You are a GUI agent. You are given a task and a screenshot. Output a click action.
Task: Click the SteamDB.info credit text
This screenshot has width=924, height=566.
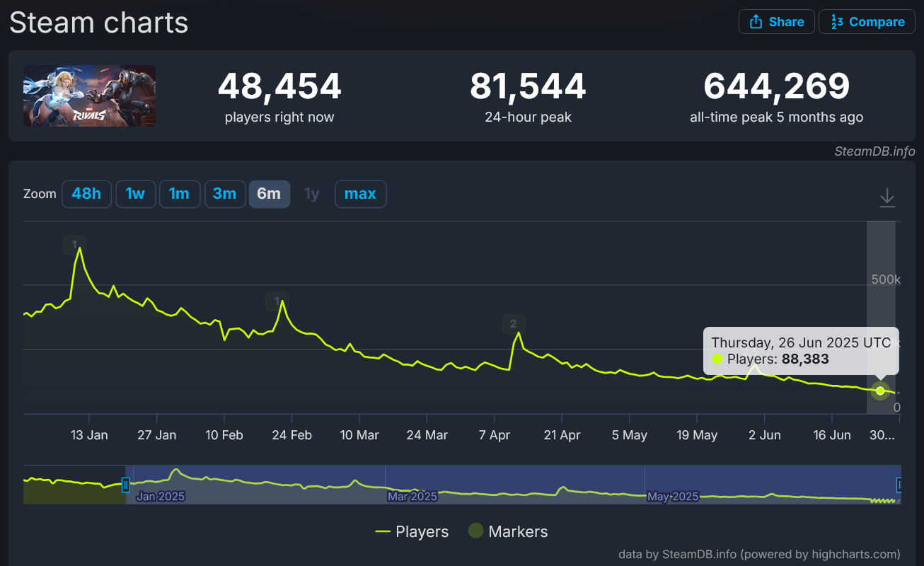coord(874,151)
